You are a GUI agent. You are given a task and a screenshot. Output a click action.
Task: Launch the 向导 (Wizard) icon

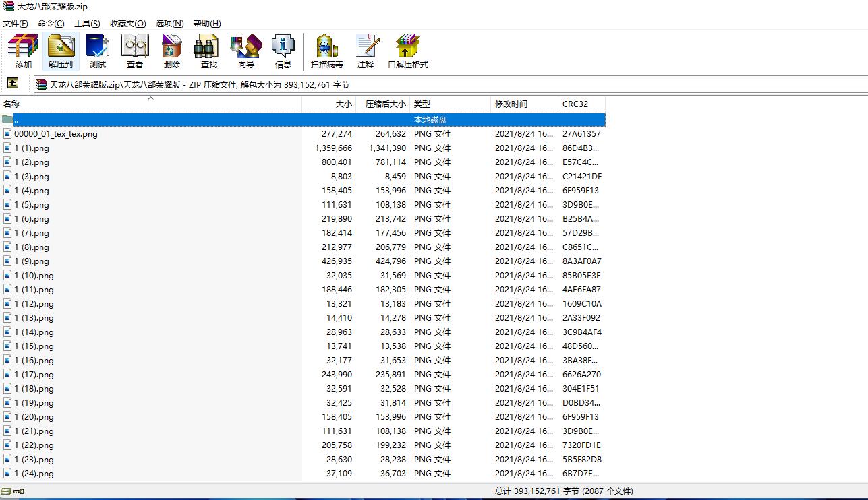(246, 51)
